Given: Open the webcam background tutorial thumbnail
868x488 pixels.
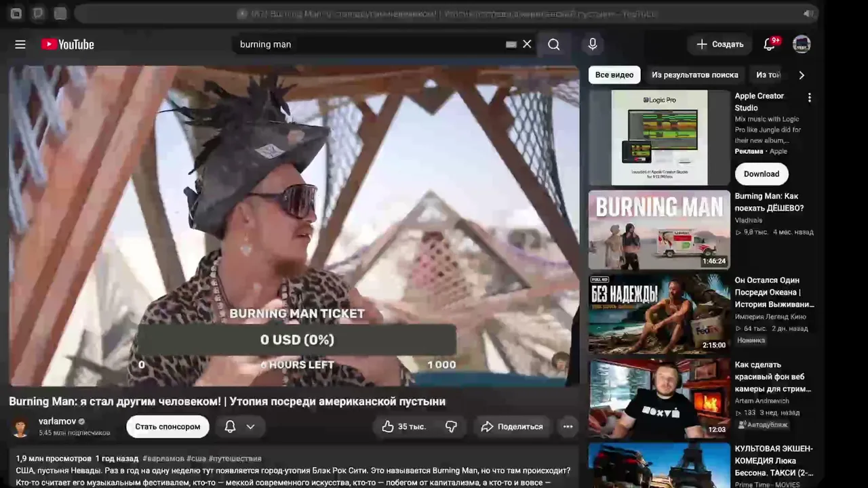Looking at the screenshot, I should [659, 398].
